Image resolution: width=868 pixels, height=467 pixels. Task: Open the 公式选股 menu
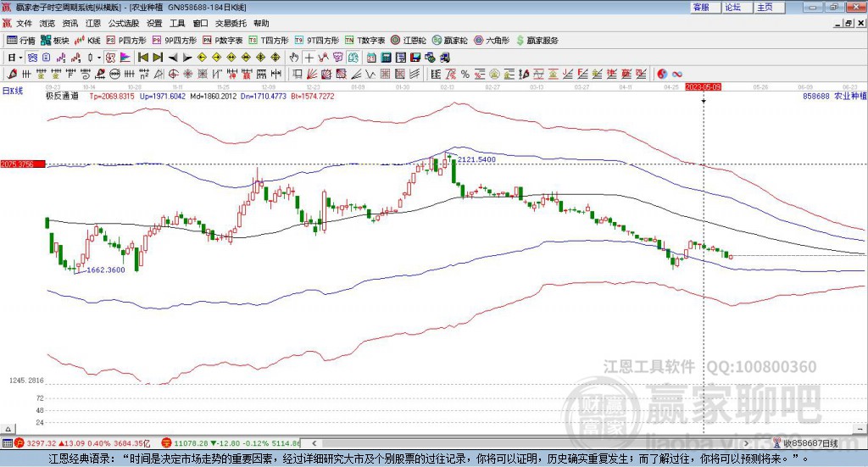[124, 23]
